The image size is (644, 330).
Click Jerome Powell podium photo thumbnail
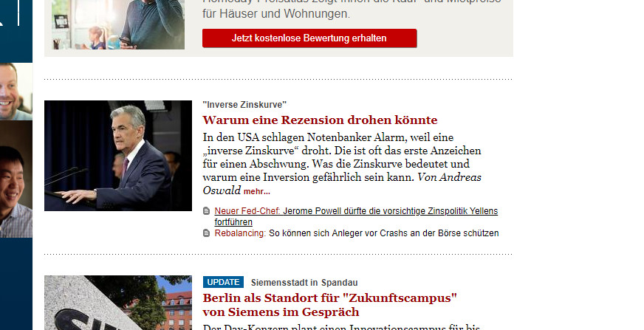[x=118, y=156]
